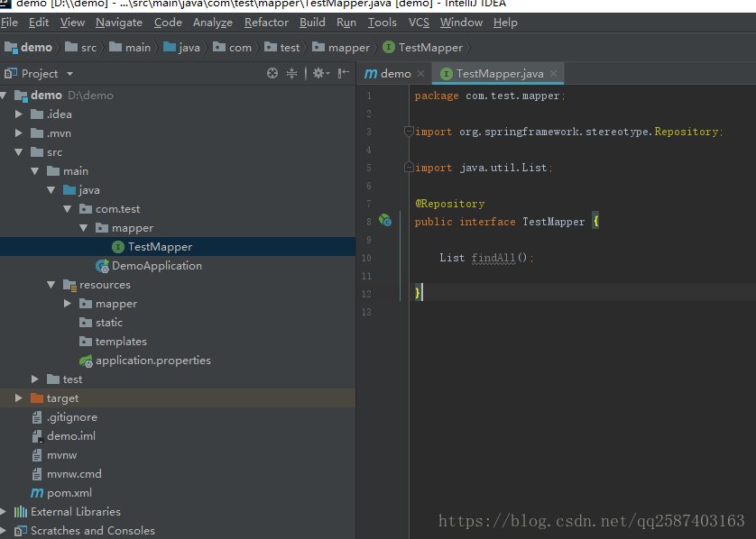Select the pom.xml Maven file

tap(69, 493)
